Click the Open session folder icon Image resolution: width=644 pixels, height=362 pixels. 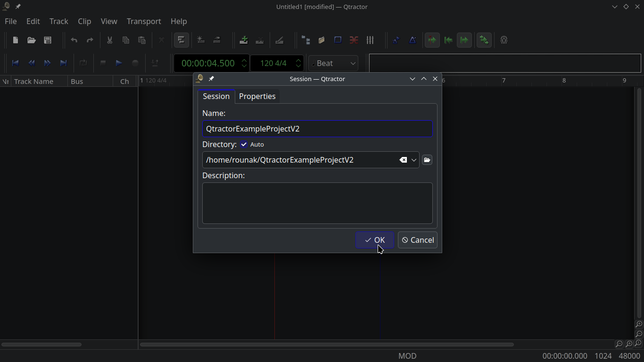coord(32,41)
